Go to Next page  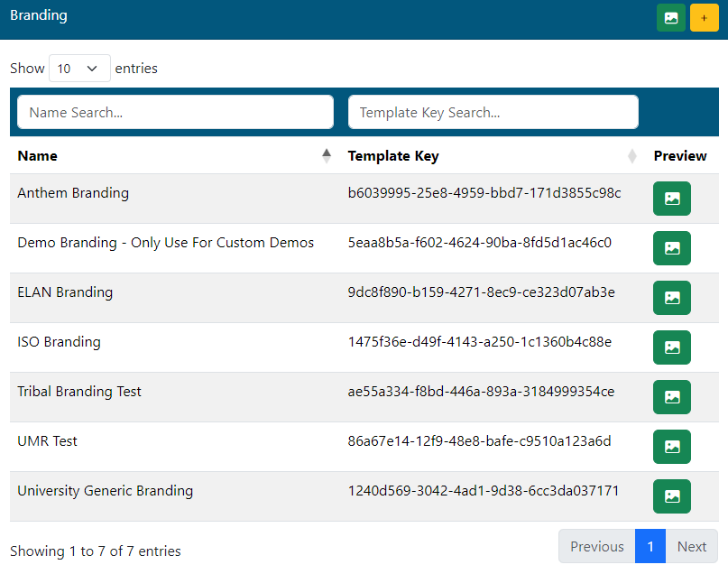pyautogui.click(x=691, y=546)
